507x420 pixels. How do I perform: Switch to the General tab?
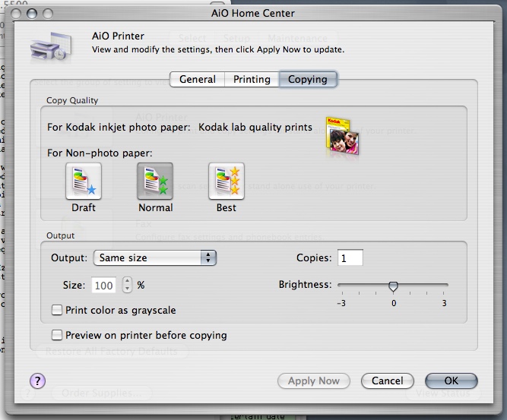click(x=197, y=79)
